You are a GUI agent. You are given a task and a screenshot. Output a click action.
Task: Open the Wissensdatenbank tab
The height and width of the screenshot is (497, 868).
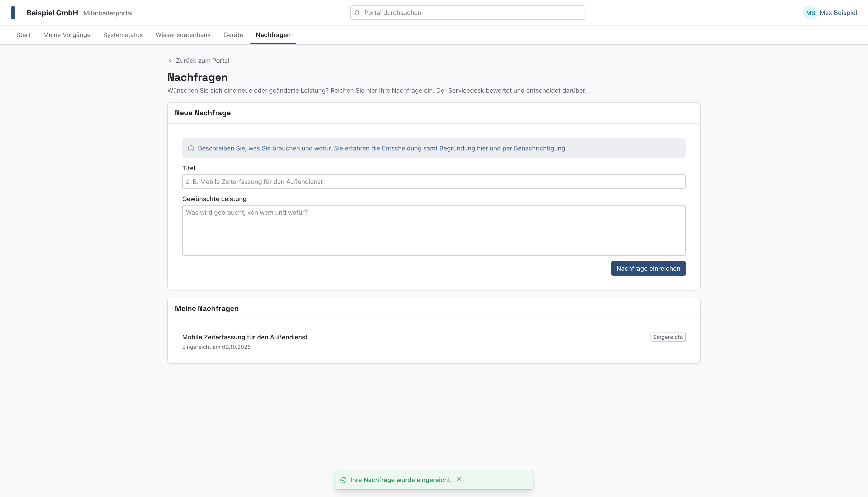183,35
